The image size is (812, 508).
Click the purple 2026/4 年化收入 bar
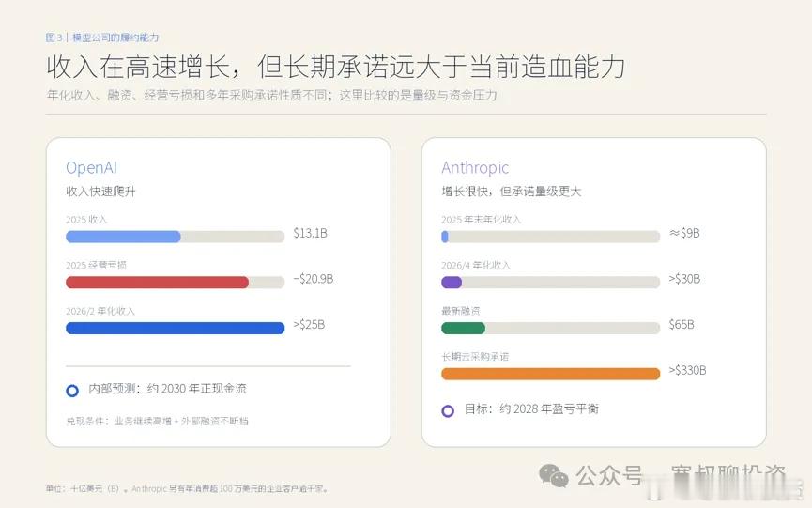coord(452,283)
